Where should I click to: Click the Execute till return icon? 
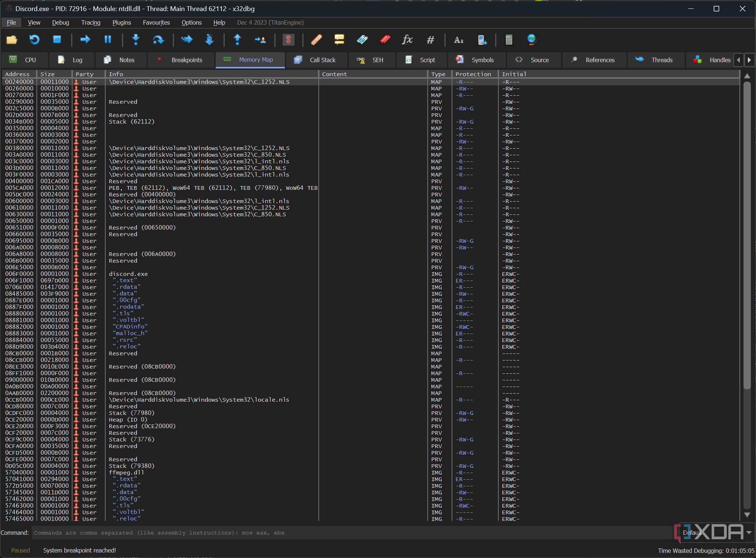[237, 39]
